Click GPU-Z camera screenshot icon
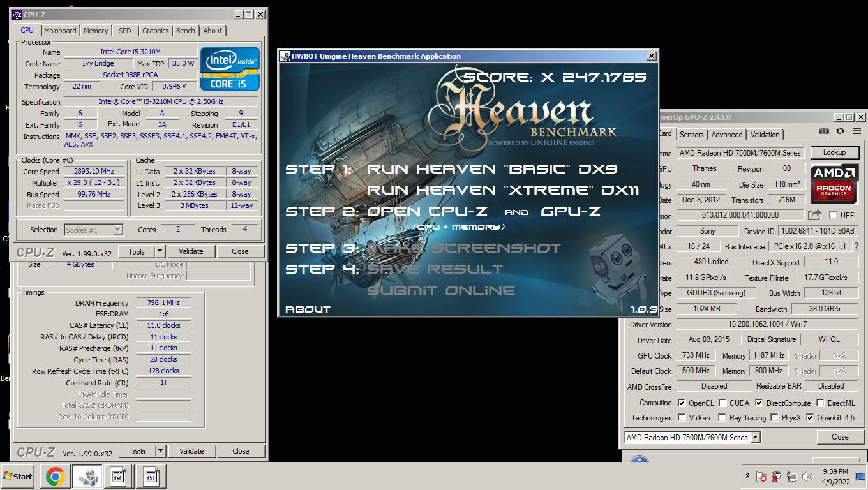868x490 pixels. coord(824,131)
